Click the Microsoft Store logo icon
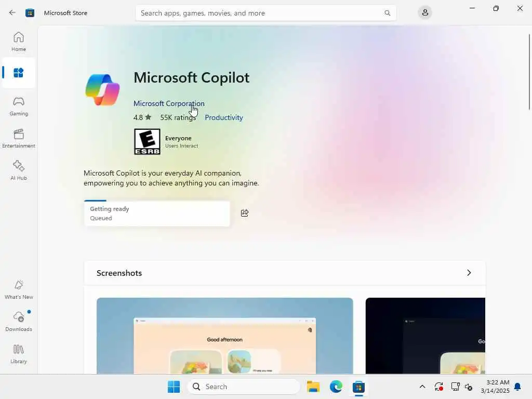Viewport: 532px width, 399px height. tap(30, 13)
